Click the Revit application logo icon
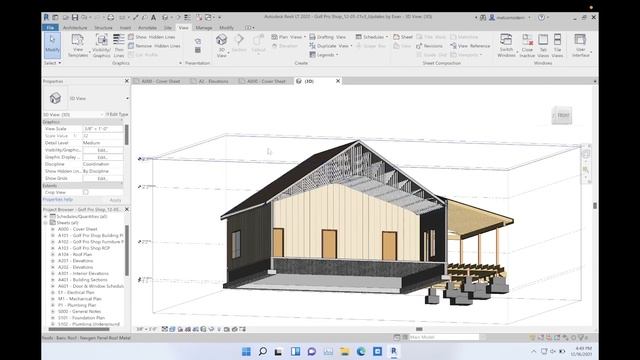 point(46,17)
